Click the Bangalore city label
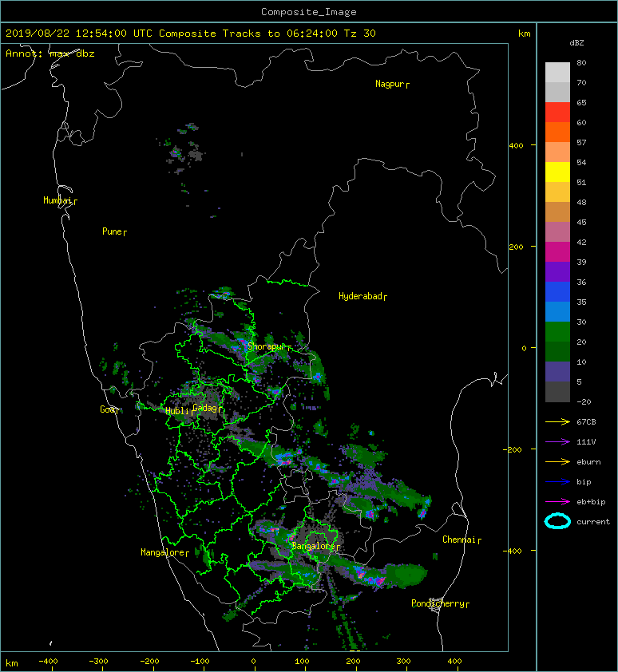The width and height of the screenshot is (618, 672). tap(314, 546)
